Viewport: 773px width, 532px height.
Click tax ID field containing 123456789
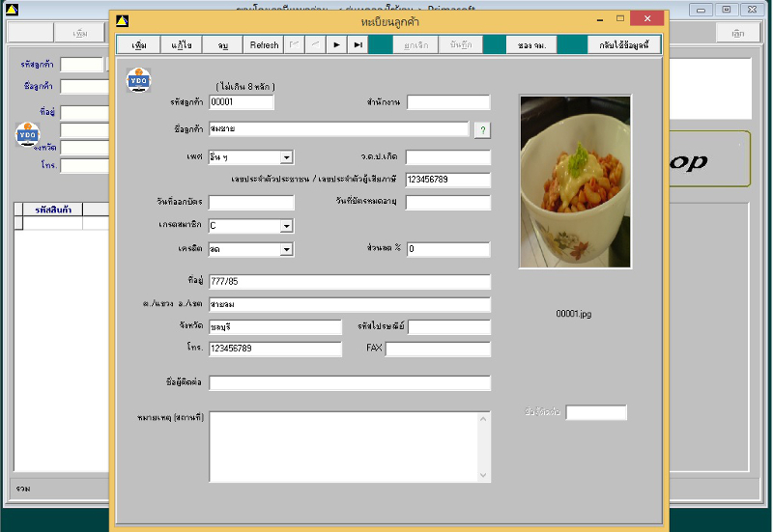(x=448, y=180)
